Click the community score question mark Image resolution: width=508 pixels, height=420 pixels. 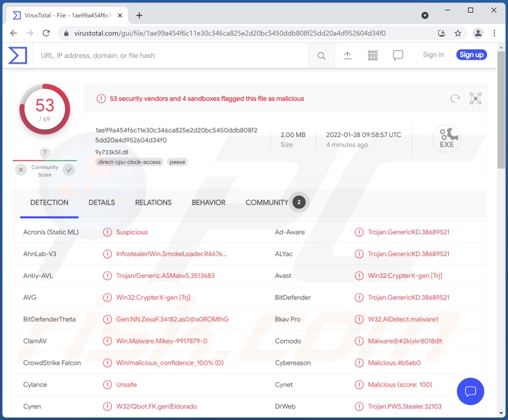click(45, 152)
